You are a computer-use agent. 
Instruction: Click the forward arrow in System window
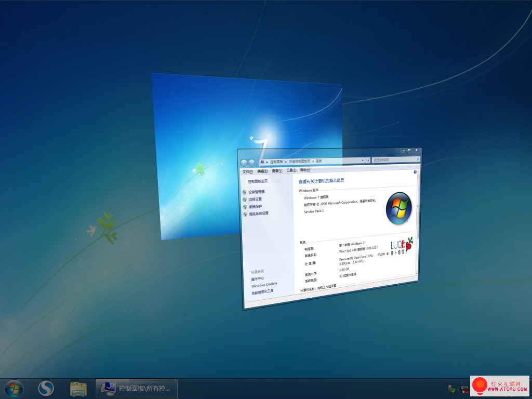coord(252,163)
